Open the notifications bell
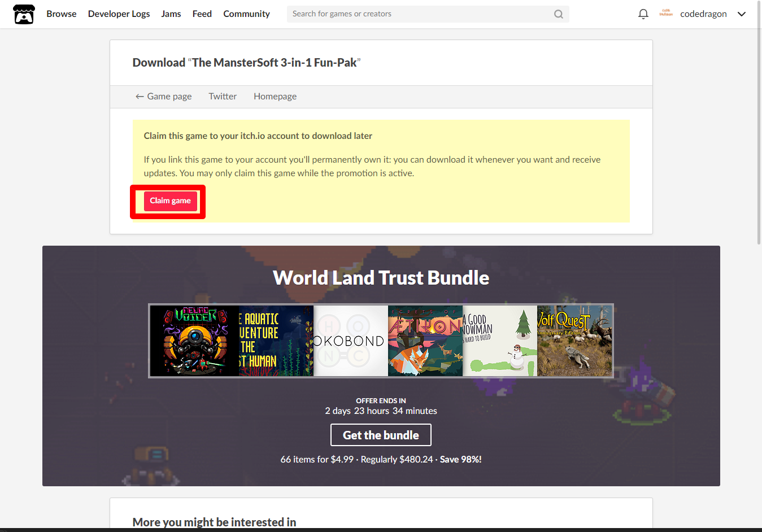The height and width of the screenshot is (532, 762). pos(643,14)
